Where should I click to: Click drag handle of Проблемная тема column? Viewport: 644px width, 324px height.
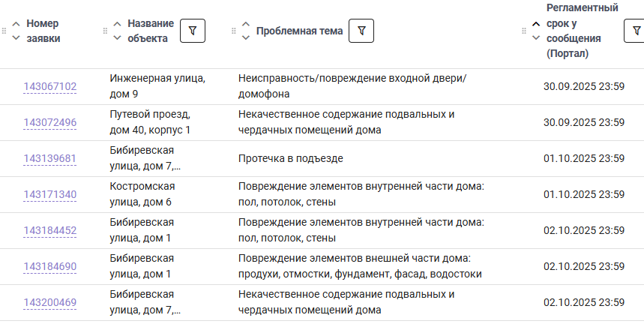point(234,31)
